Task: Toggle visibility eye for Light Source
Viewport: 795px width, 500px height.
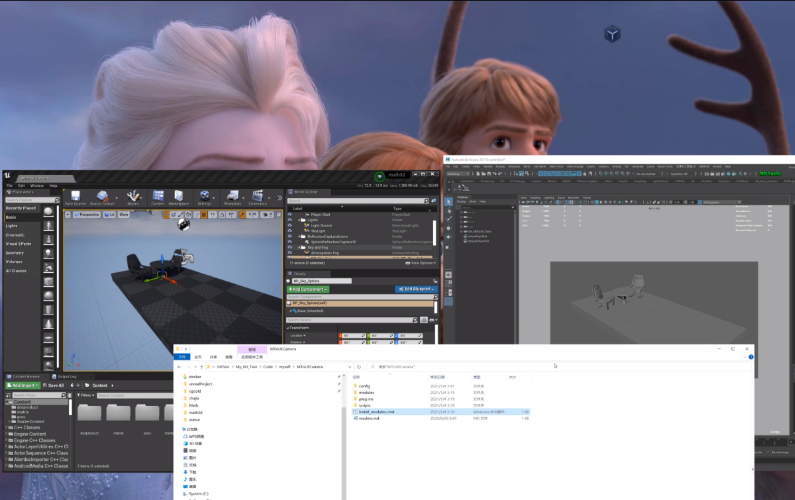Action: (x=290, y=225)
